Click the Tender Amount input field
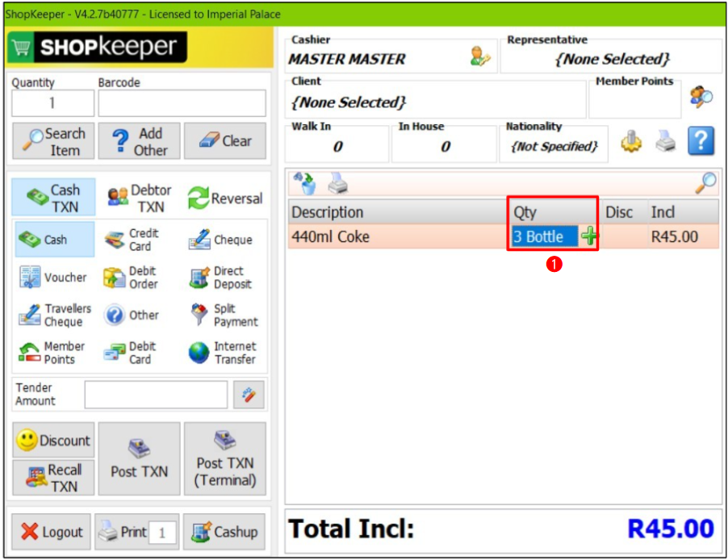728x560 pixels. pyautogui.click(x=156, y=395)
